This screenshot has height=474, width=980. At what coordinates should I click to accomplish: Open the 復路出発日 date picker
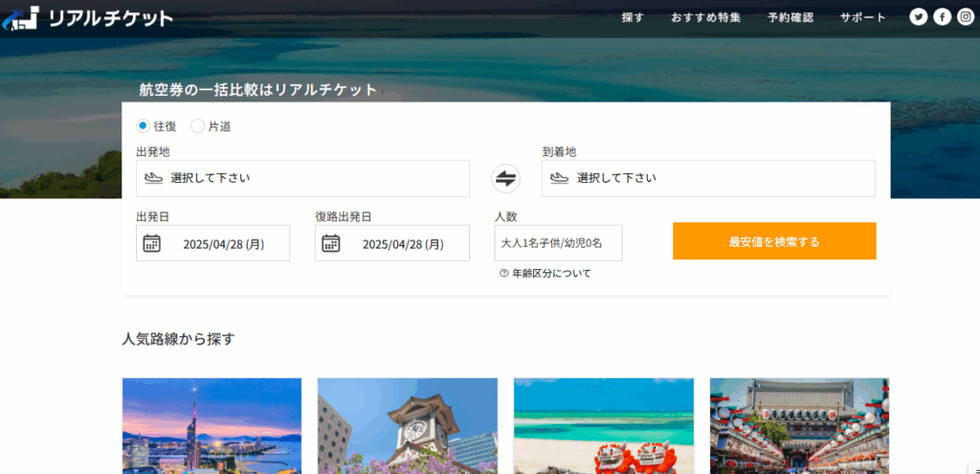[x=391, y=243]
